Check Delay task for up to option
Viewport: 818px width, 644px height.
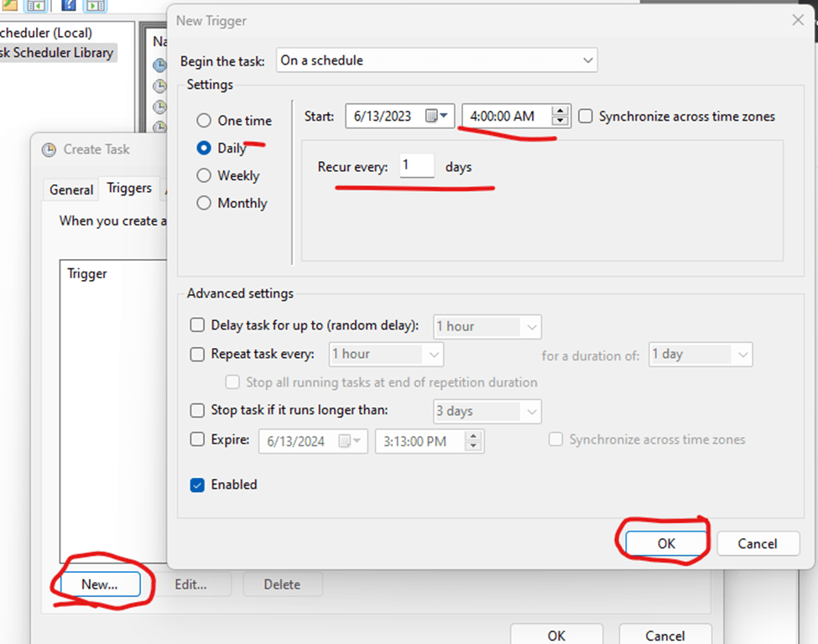click(198, 325)
